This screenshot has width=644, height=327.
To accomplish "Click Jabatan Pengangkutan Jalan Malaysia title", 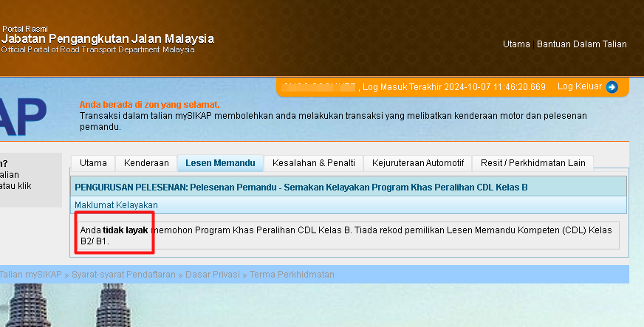I will click(108, 39).
